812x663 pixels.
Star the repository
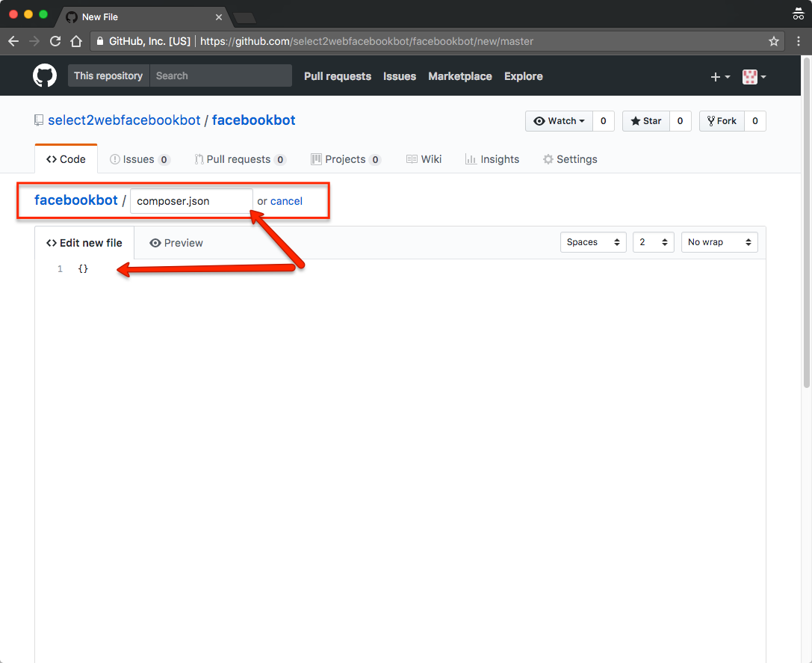click(645, 121)
